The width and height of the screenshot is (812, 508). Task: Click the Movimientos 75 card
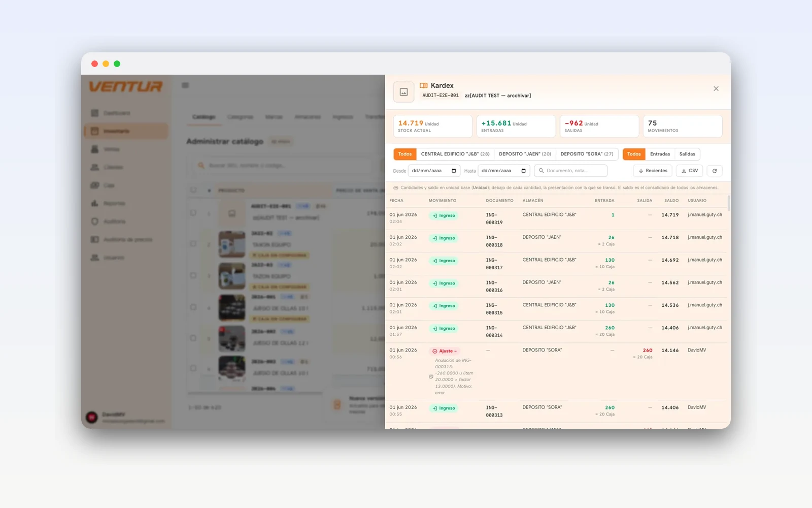[x=683, y=126]
